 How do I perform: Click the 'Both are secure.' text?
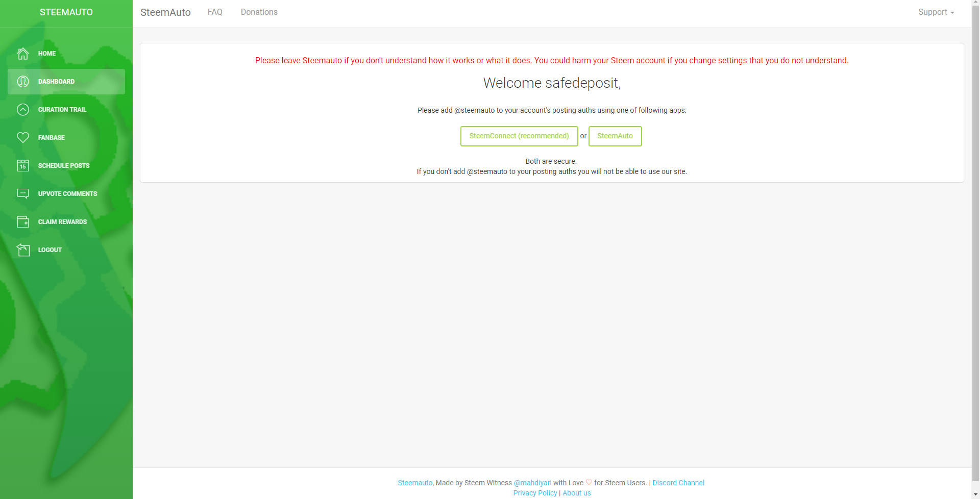pos(551,161)
